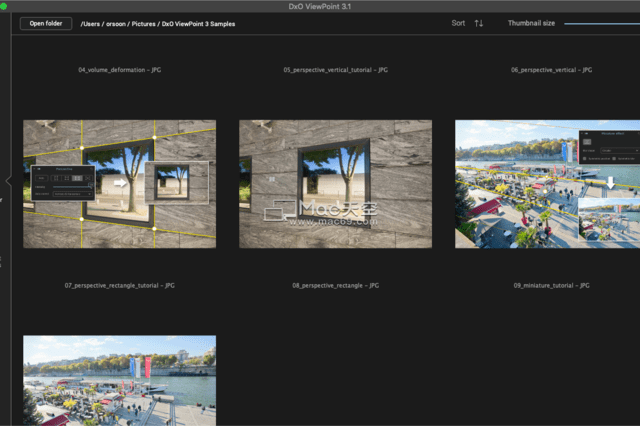The image size is (640, 426).
Task: Click the Open folder button
Action: [x=46, y=23]
